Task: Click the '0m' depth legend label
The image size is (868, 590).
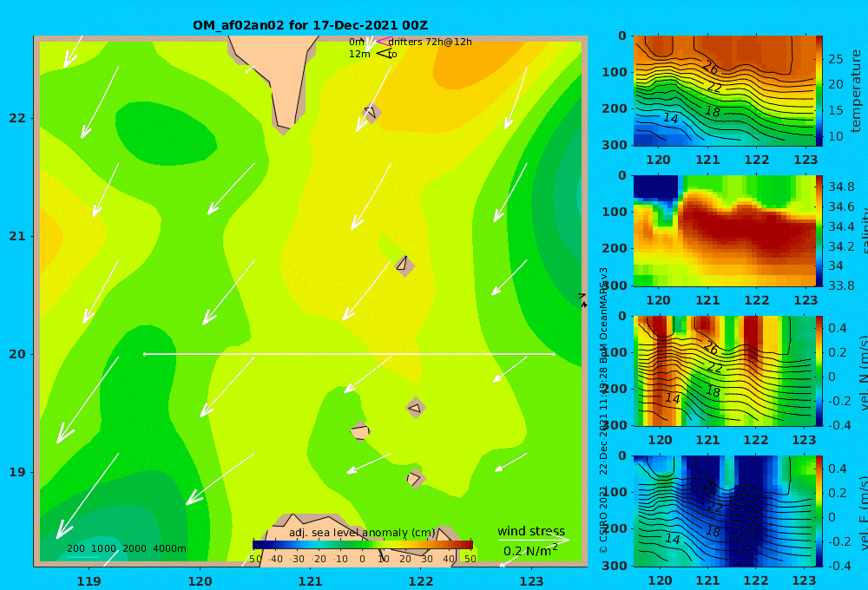Action: click(x=357, y=42)
